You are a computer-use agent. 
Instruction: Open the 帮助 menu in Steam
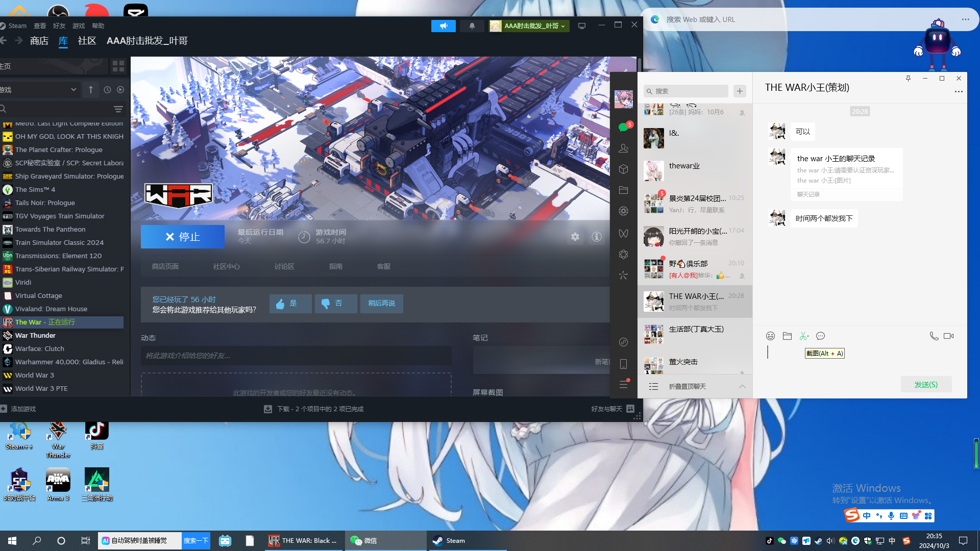pyautogui.click(x=98, y=26)
